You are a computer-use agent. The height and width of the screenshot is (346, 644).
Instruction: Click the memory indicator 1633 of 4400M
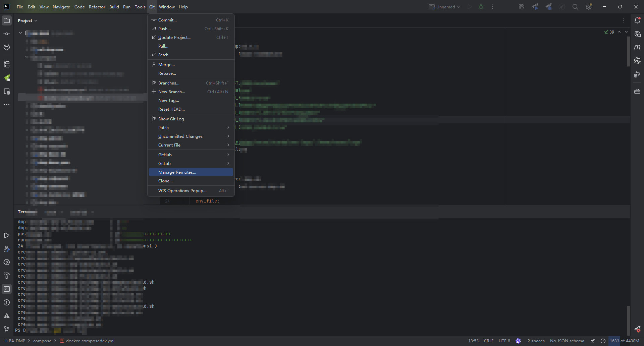point(625,341)
